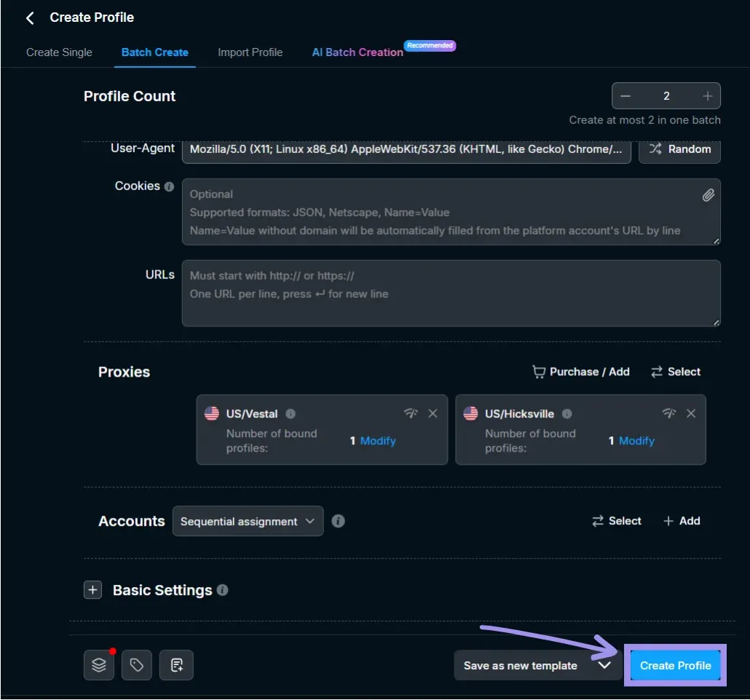This screenshot has height=700, width=750.
Task: Click the US/Vestal proxy flag
Action: pyautogui.click(x=212, y=414)
